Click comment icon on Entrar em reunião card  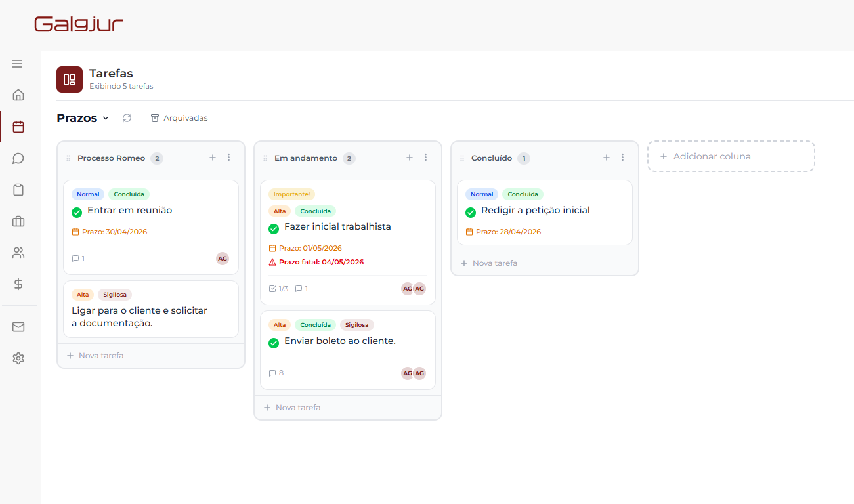point(75,259)
